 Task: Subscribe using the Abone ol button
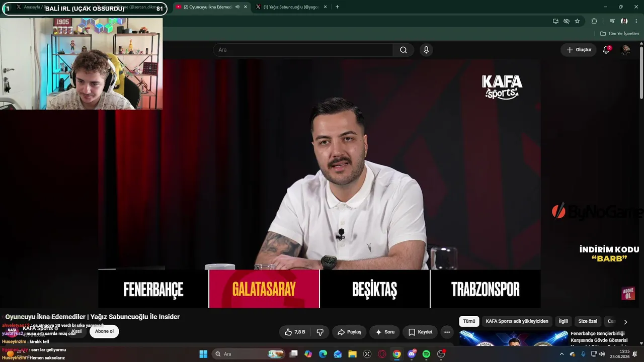point(104,331)
